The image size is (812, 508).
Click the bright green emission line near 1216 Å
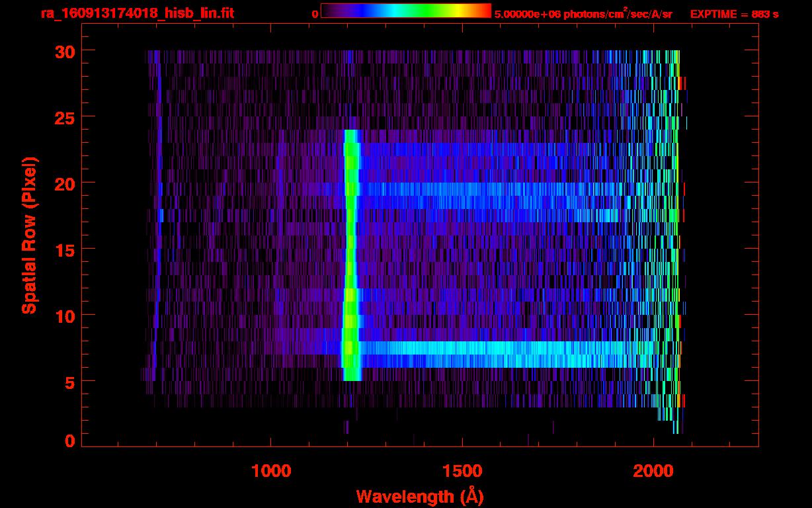pyautogui.click(x=351, y=255)
